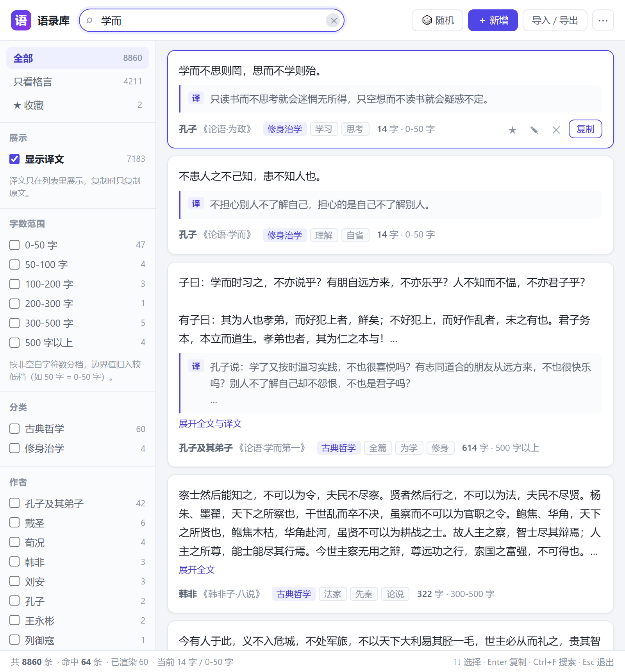The height and width of the screenshot is (672, 625).
Task: Open the more options ellipsis menu
Action: click(x=603, y=20)
